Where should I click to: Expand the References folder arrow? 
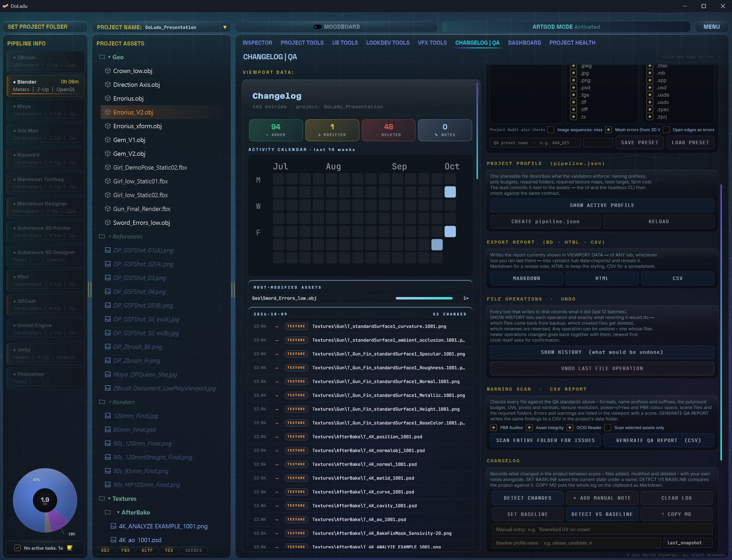[x=110, y=237]
